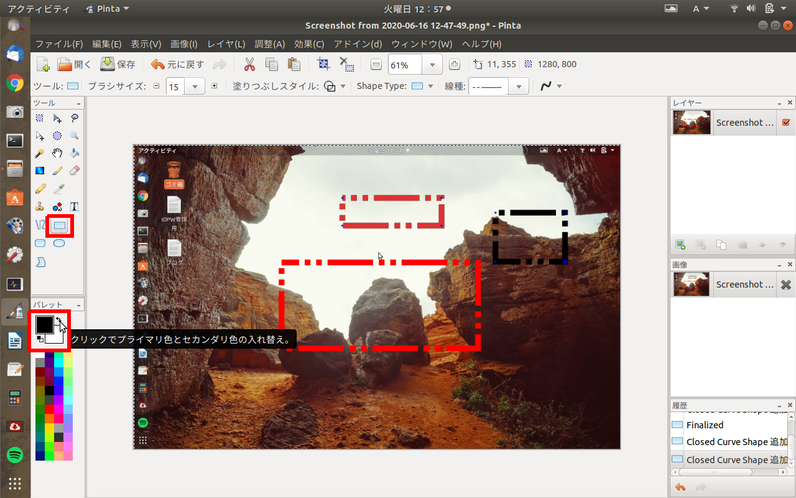Viewport: 796px width, 498px height.
Task: Click the 保存 save button
Action: pos(118,64)
